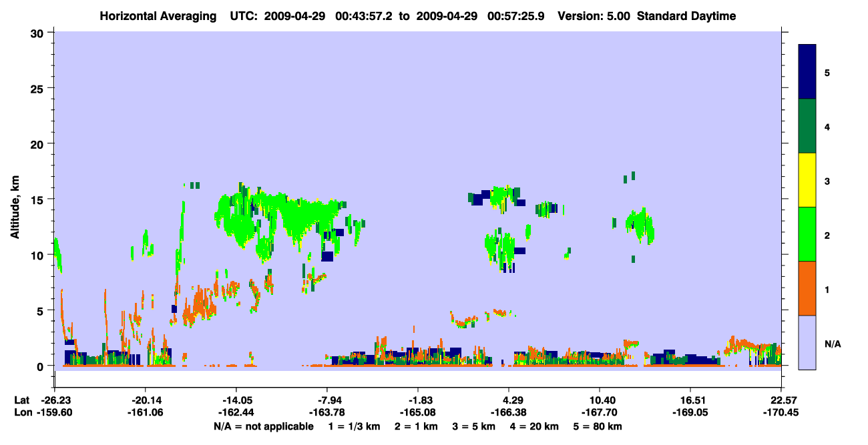Screen dimensions: 868x445
Task: Click the legend text 'N/A = not applicable'
Action: pos(264,426)
